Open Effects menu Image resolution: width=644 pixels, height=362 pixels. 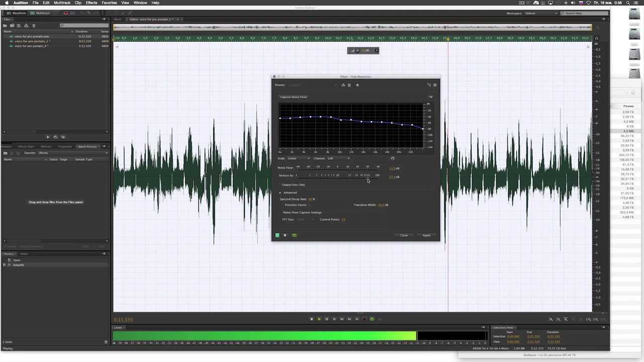pos(92,3)
